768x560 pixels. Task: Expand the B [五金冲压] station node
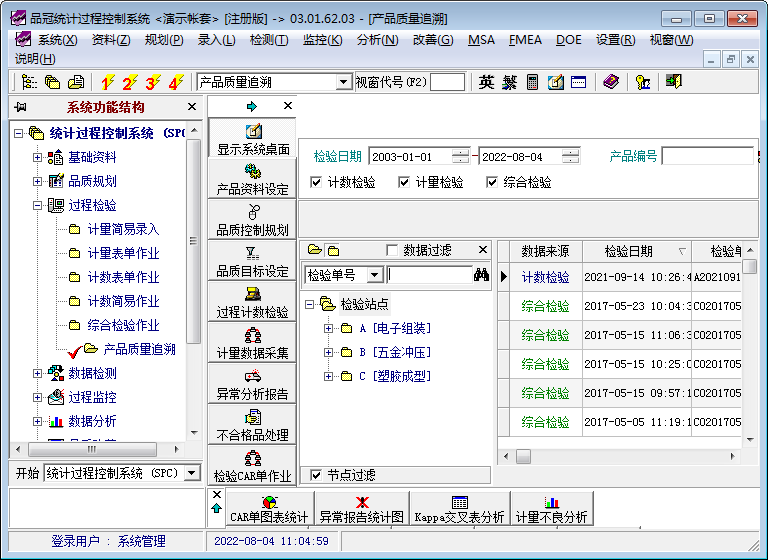click(x=328, y=352)
